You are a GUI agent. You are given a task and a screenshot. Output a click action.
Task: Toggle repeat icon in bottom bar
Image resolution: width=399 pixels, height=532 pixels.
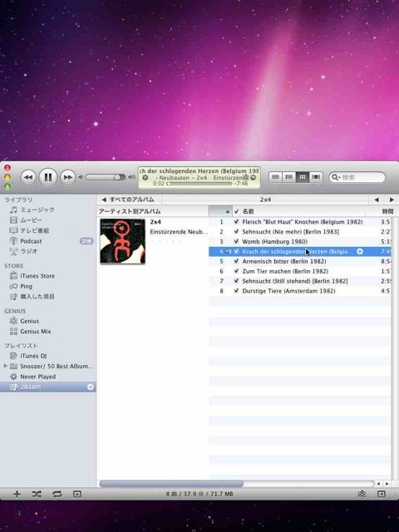tap(57, 494)
